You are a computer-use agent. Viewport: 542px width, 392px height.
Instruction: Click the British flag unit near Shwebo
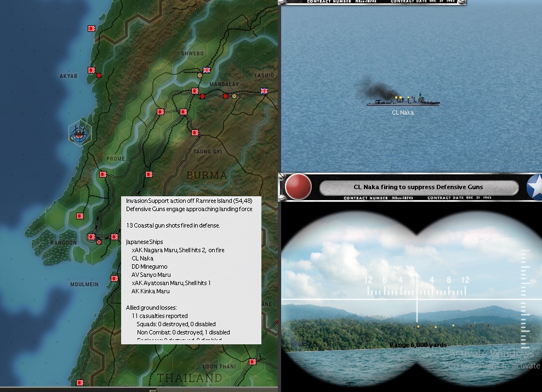(x=207, y=70)
